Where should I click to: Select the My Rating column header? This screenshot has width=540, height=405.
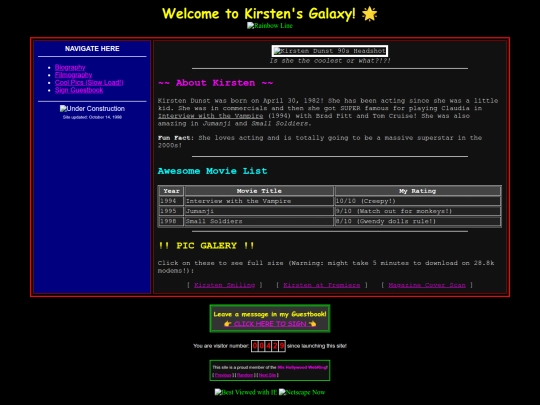[417, 191]
